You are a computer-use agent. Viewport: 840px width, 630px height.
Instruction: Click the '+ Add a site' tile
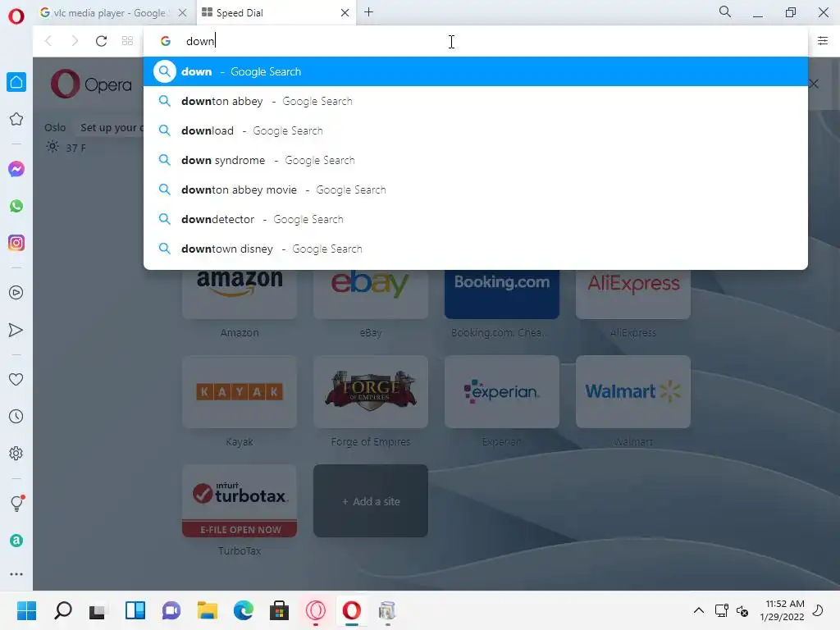pos(371,501)
